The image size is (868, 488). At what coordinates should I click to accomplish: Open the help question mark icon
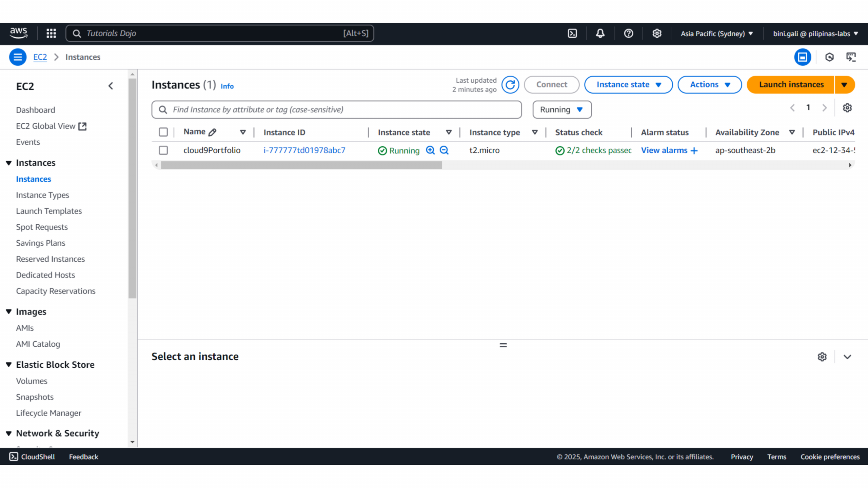(628, 33)
